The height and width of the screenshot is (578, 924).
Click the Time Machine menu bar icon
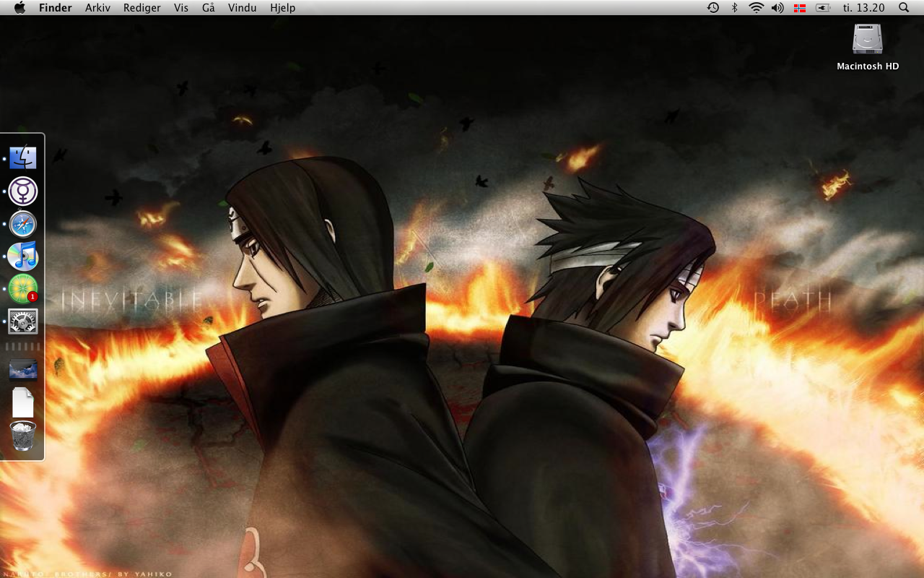713,7
